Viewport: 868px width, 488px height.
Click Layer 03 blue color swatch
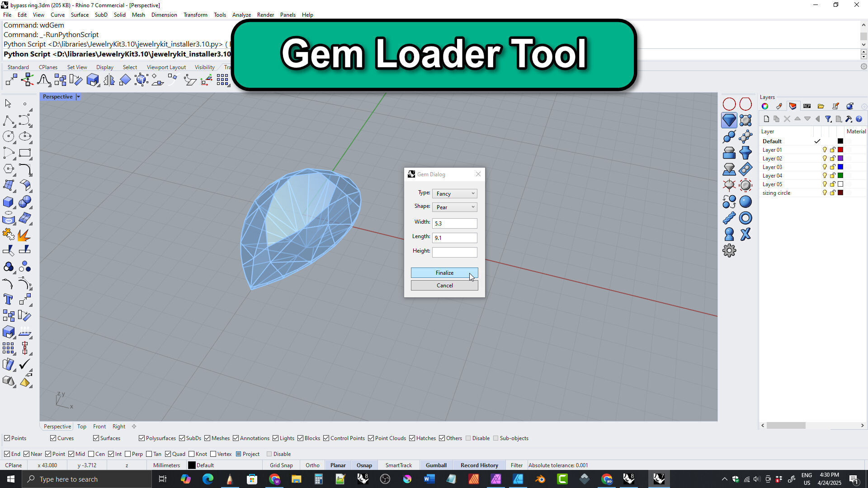(x=840, y=167)
